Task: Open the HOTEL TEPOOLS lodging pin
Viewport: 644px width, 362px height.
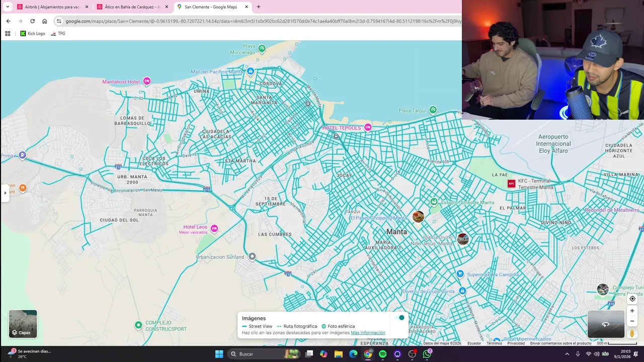Action: [368, 127]
